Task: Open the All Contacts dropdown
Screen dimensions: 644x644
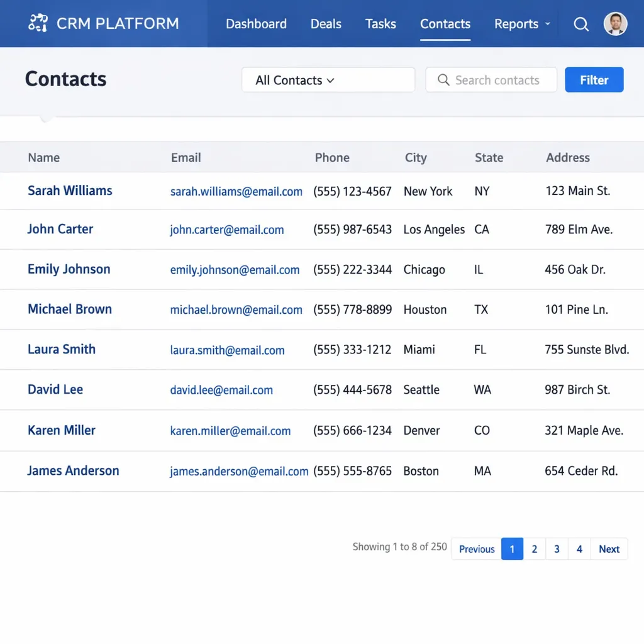Action: coord(328,80)
